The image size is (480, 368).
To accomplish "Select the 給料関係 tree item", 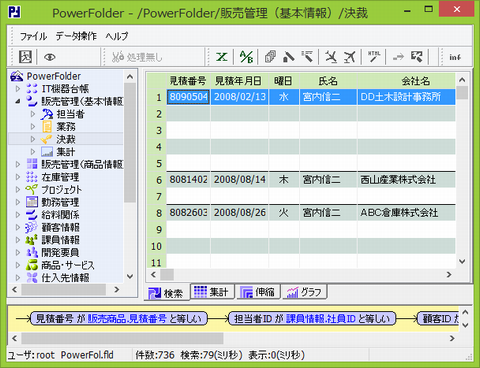I will (x=60, y=215).
